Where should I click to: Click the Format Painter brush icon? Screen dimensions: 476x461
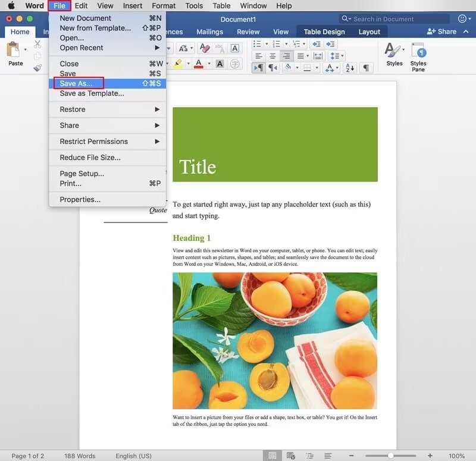click(37, 68)
